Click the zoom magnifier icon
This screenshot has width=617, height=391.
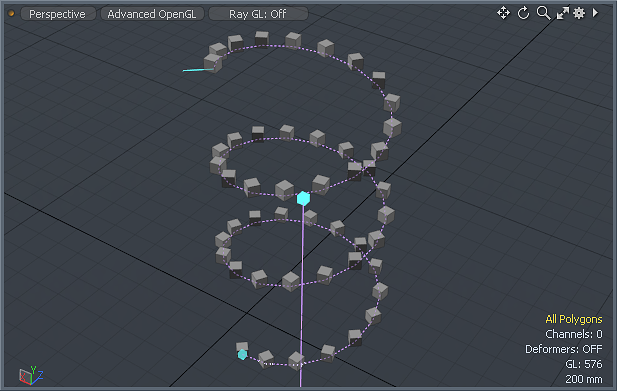(x=543, y=13)
